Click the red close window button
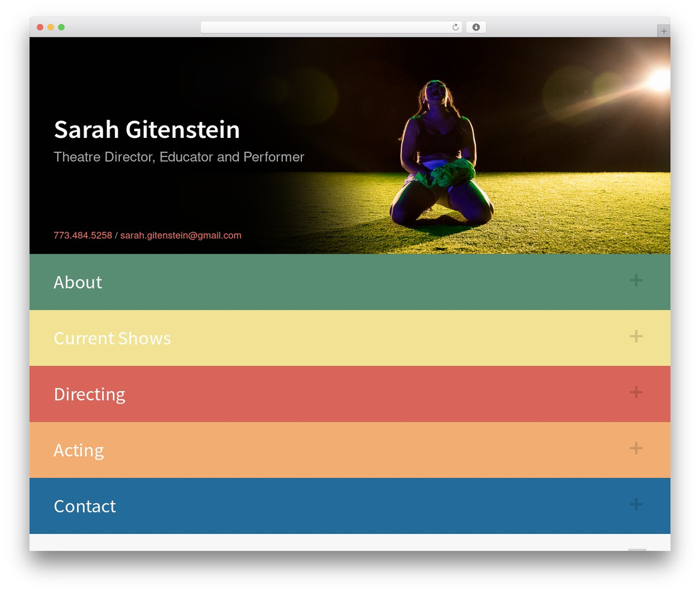The image size is (700, 593). click(40, 27)
